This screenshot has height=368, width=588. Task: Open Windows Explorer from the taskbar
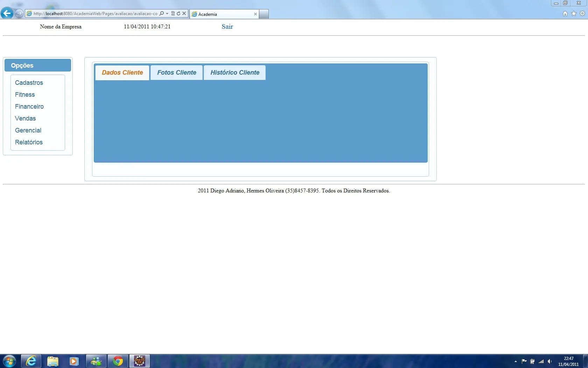point(52,361)
